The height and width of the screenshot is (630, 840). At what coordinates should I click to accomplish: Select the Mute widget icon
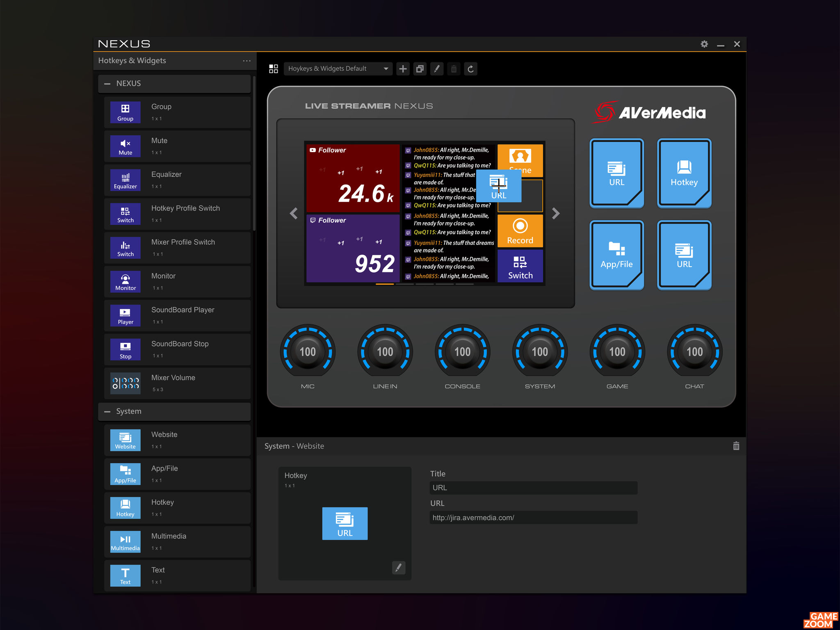click(x=125, y=146)
